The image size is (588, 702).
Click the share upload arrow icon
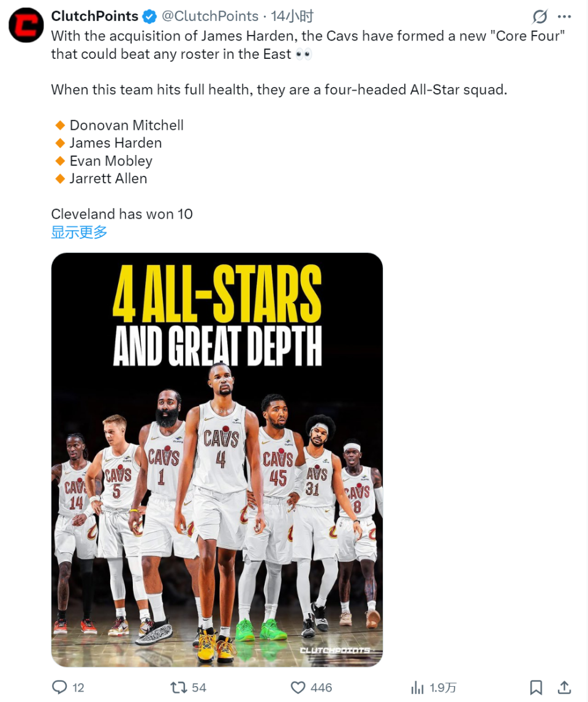tap(565, 687)
